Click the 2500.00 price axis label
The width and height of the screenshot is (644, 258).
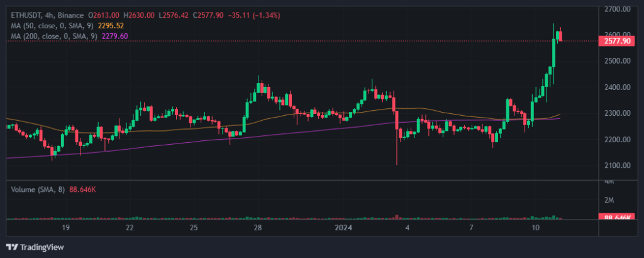click(x=616, y=61)
